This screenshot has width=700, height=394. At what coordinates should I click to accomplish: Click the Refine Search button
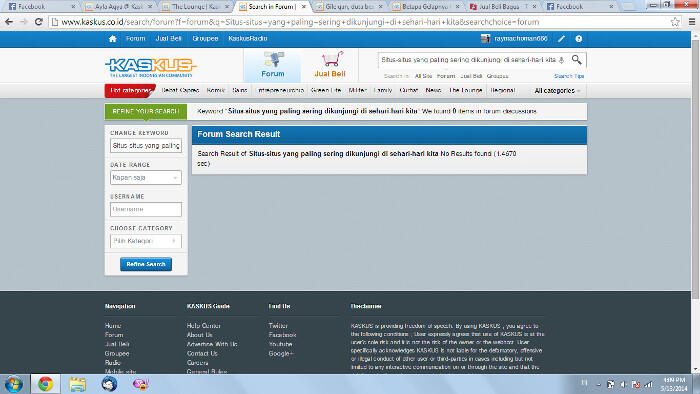[x=146, y=264]
